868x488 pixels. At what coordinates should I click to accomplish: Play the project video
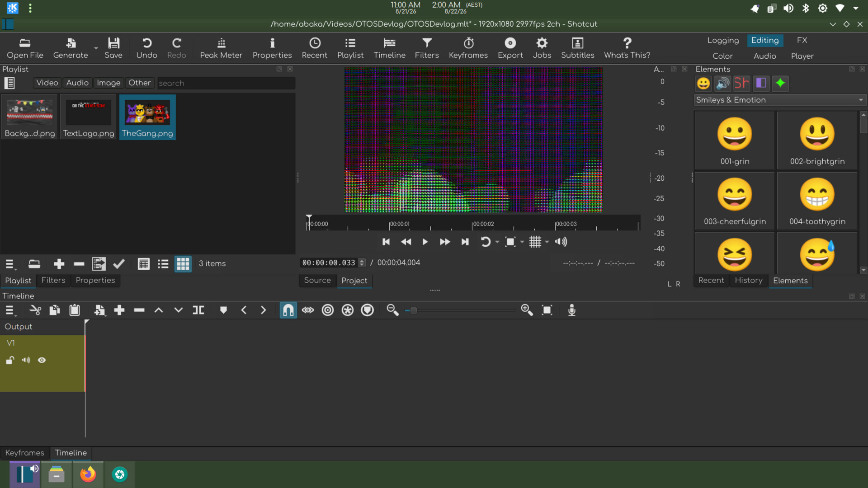click(425, 242)
